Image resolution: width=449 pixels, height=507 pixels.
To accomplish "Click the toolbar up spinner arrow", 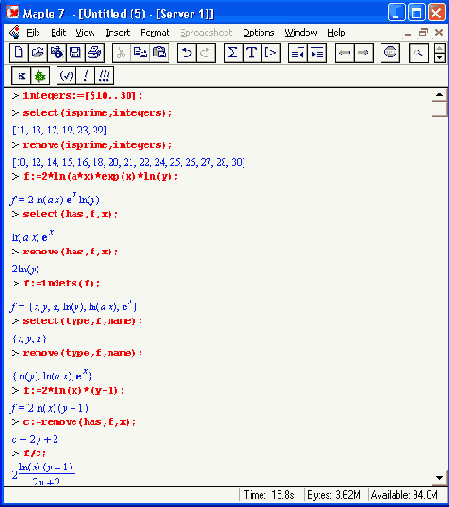I will click(440, 49).
